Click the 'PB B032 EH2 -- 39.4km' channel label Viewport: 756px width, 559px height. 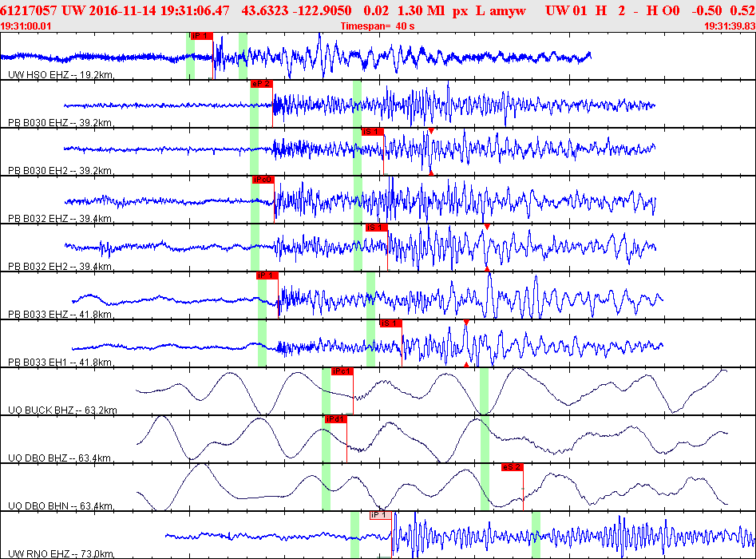[x=61, y=266]
